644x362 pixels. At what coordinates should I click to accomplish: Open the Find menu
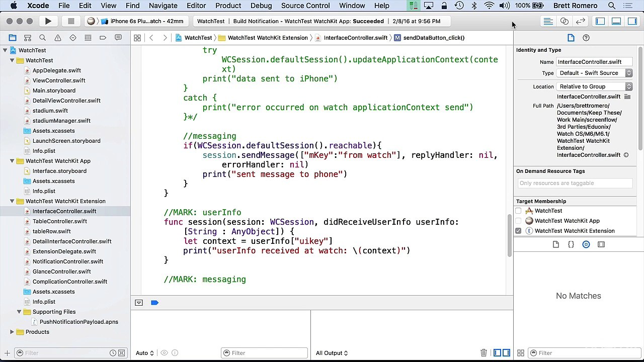pos(133,6)
